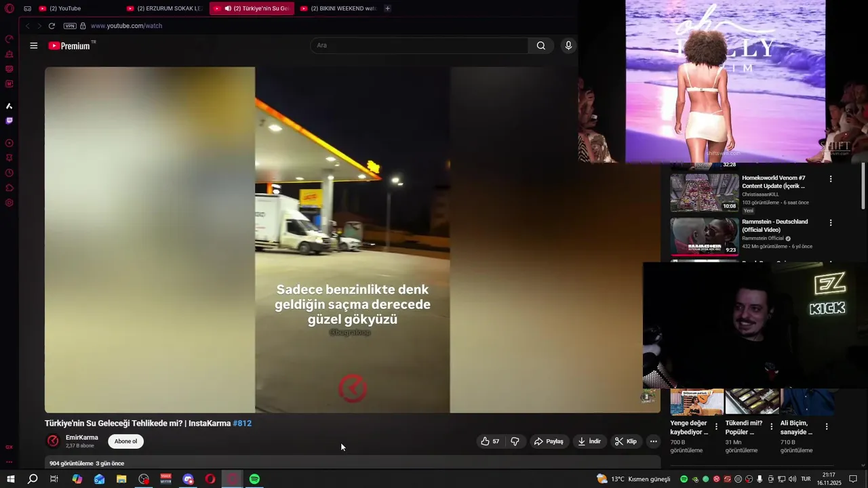The width and height of the screenshot is (868, 488).
Task: Open clock showing 21:17 16.11.2025
Action: (829, 479)
